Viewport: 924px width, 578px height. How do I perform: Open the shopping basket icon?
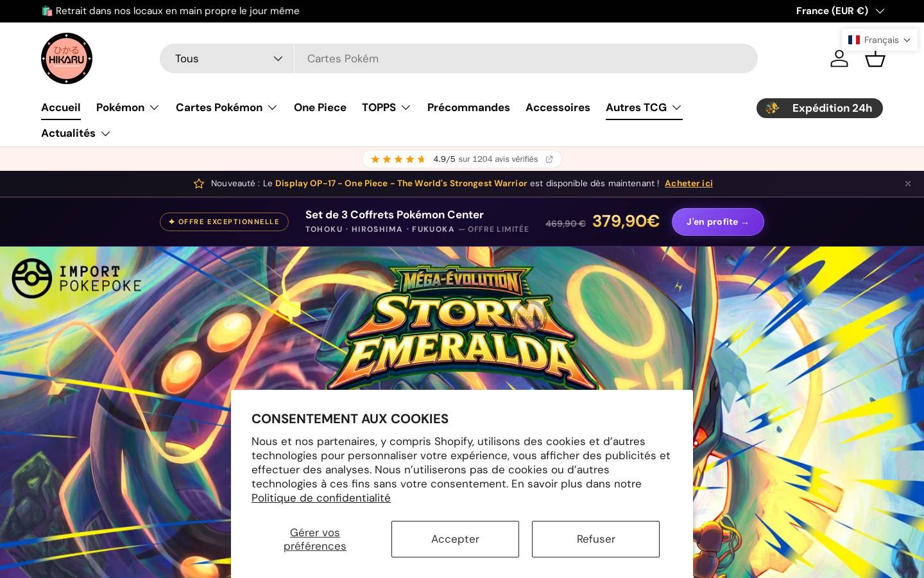click(875, 58)
